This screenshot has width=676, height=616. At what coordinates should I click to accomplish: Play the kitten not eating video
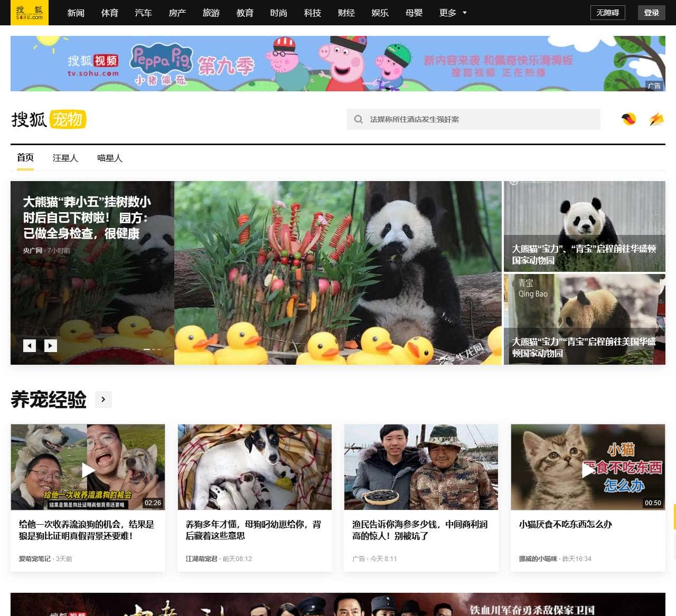[x=587, y=469]
